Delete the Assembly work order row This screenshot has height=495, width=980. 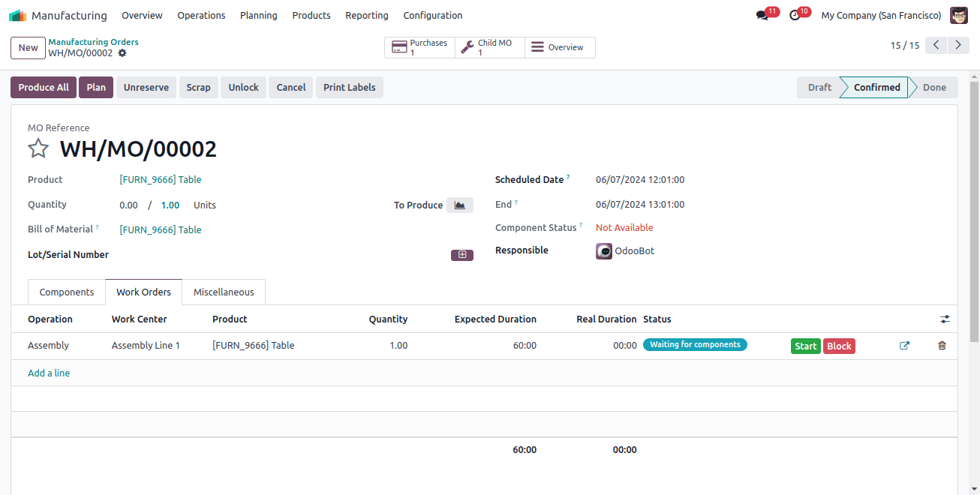[x=942, y=346]
